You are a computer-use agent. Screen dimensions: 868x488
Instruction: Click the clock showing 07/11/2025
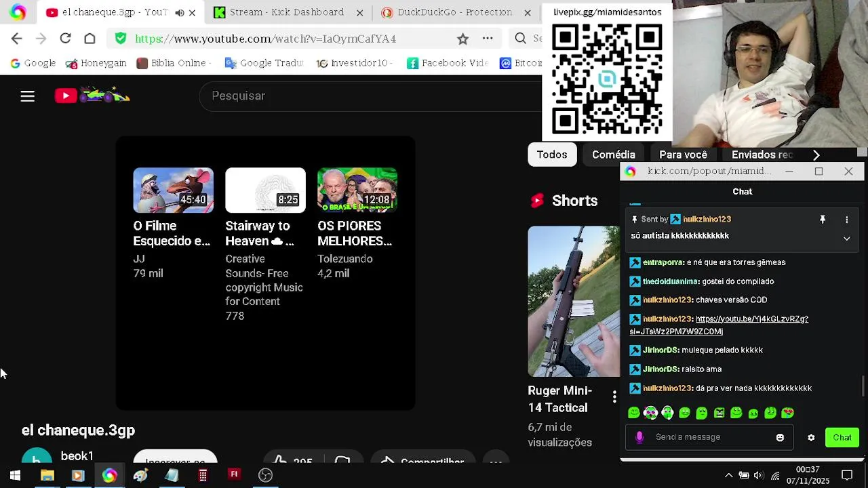tap(808, 476)
